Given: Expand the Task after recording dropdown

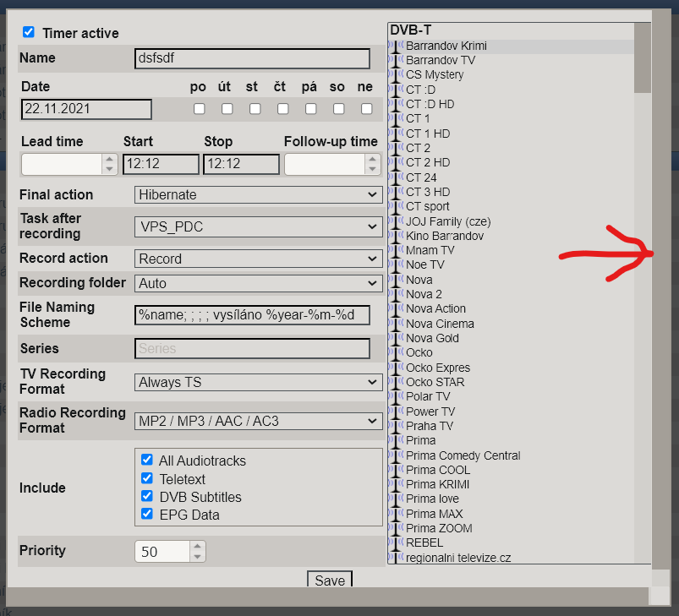Looking at the screenshot, I should coord(259,226).
